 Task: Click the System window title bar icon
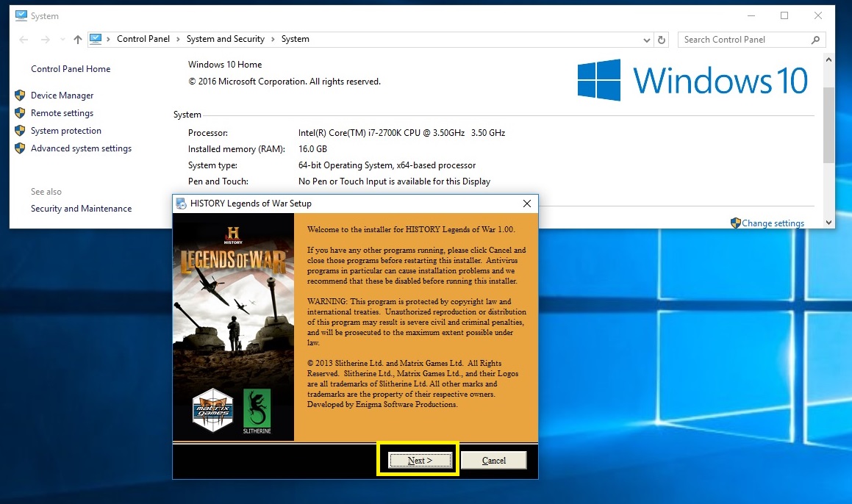pos(21,15)
